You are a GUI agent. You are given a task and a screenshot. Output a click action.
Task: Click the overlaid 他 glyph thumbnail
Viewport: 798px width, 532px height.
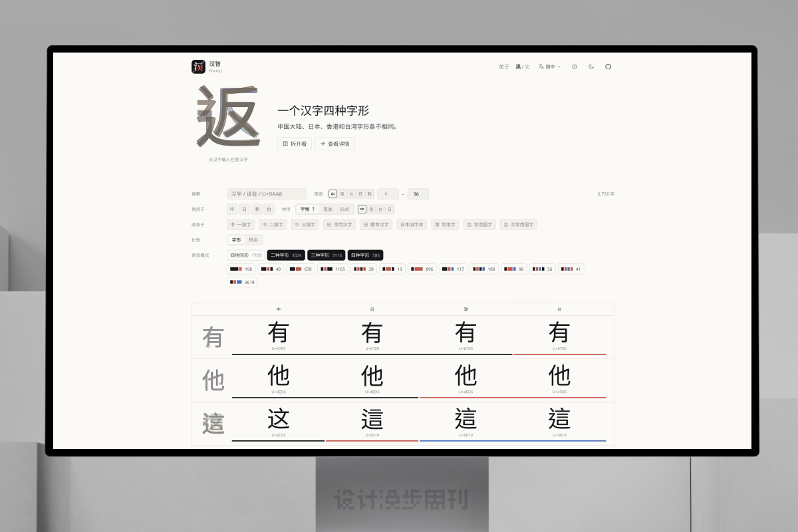[213, 380]
